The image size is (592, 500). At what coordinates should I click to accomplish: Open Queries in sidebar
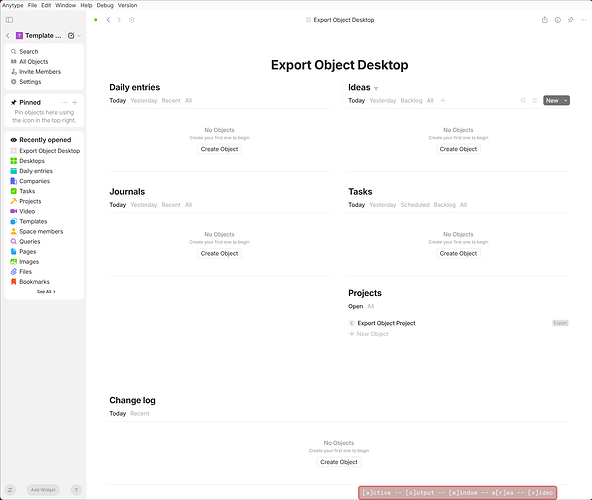pos(30,241)
